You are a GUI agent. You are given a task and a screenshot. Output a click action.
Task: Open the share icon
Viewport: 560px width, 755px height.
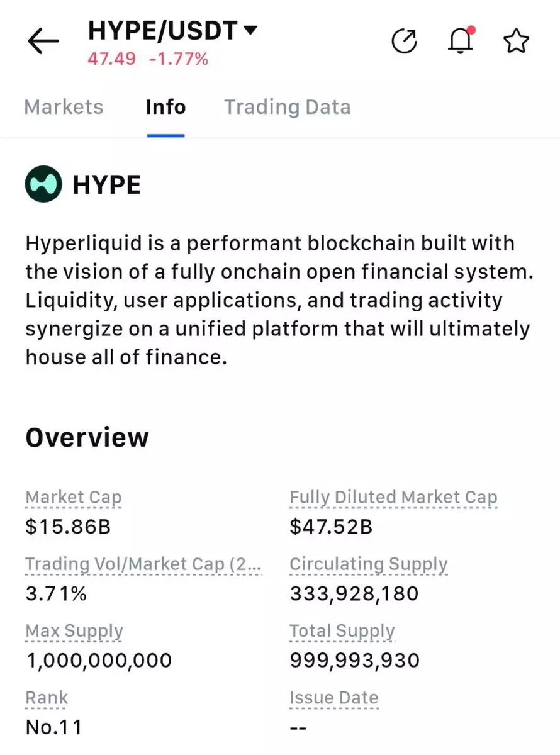point(404,42)
